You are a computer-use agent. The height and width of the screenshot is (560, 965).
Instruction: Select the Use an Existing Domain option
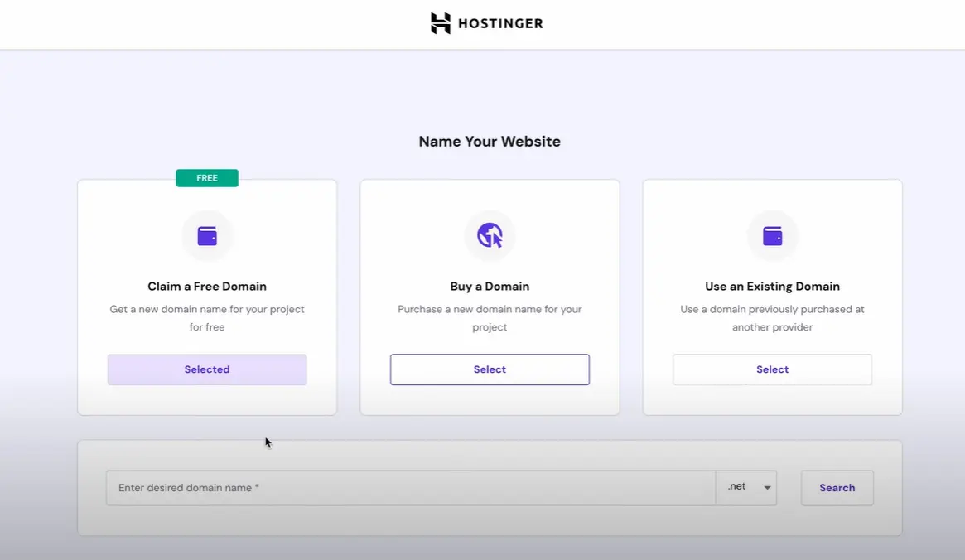(x=772, y=369)
